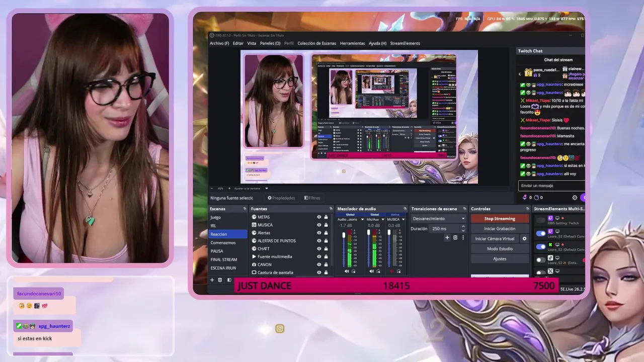This screenshot has width=644, height=362.
Task: Pop out the Escenas dock panel
Action: pyautogui.click(x=245, y=209)
